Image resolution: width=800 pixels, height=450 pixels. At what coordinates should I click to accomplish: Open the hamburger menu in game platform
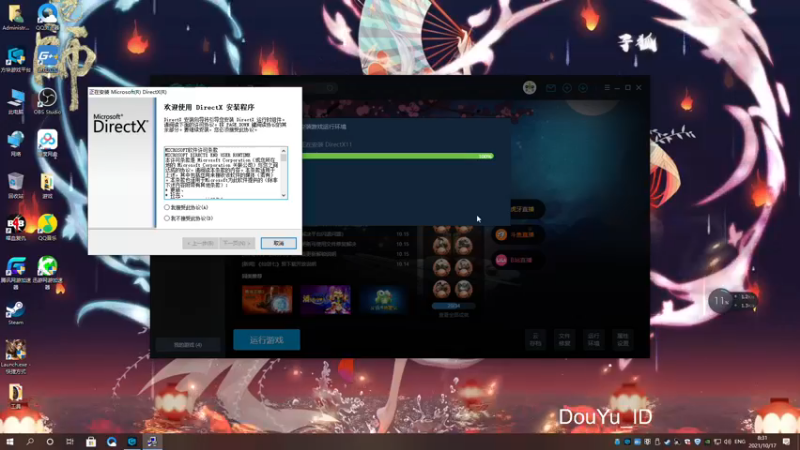(607, 88)
